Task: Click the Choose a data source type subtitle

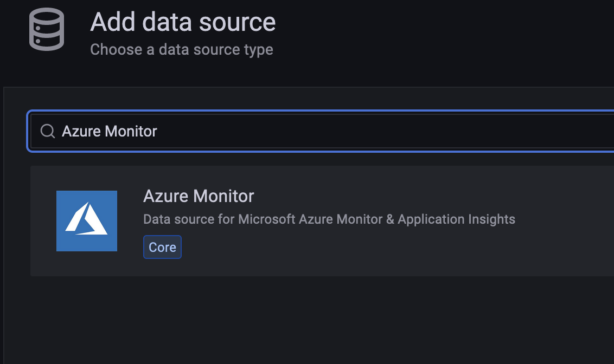Action: 182,50
